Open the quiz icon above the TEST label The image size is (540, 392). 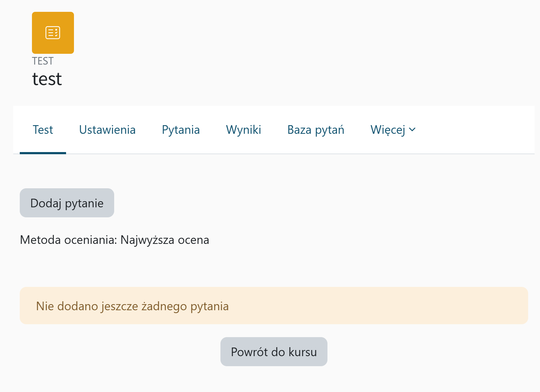pyautogui.click(x=53, y=33)
